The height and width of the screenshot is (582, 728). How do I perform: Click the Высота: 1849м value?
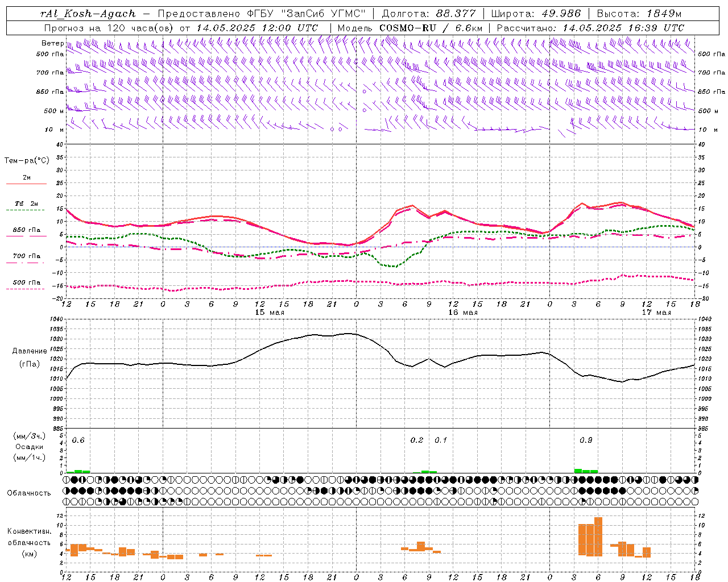coord(639,14)
